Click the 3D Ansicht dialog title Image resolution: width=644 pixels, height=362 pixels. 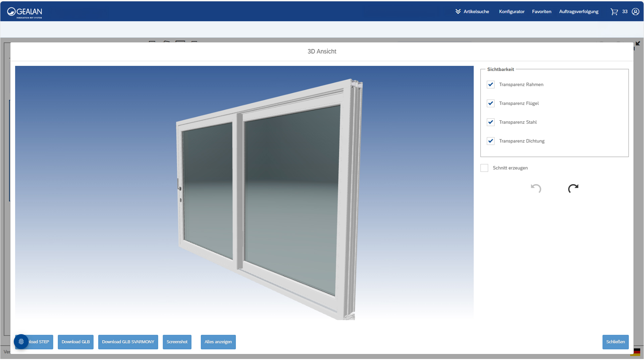[322, 51]
